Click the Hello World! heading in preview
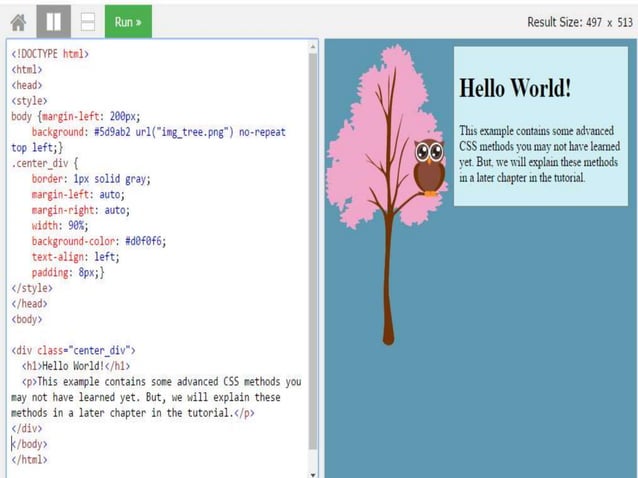The width and height of the screenshot is (638, 478). coord(515,88)
